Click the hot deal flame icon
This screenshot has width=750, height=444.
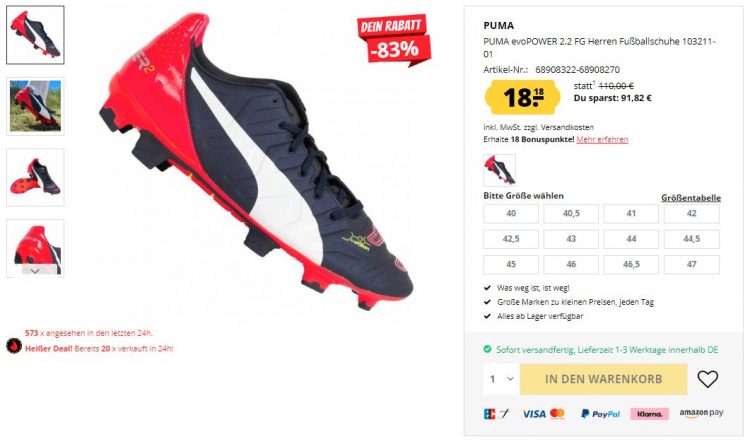coord(14,345)
